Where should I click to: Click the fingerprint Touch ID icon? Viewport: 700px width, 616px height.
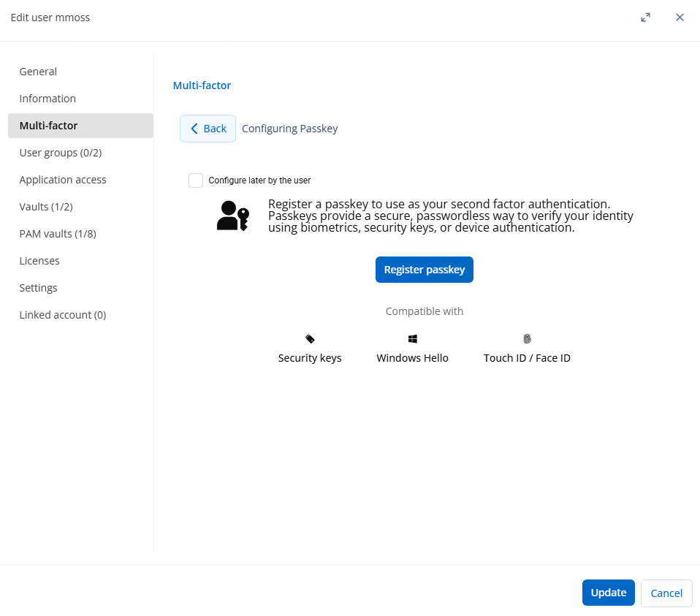pyautogui.click(x=527, y=339)
